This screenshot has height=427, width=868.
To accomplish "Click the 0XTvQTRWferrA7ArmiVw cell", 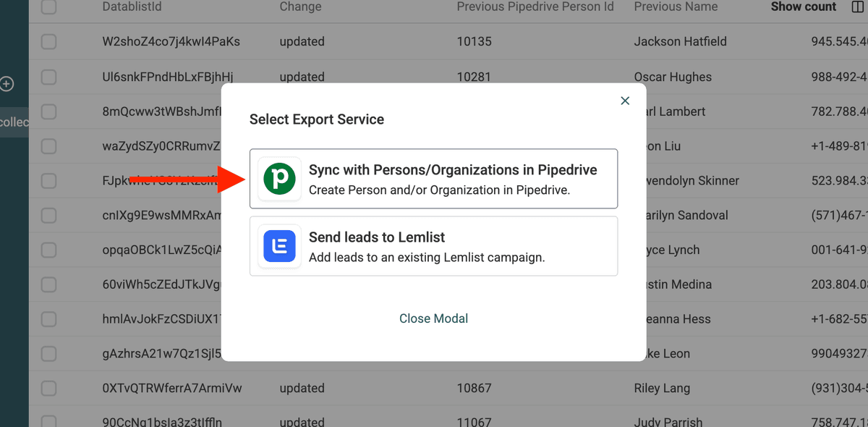I will click(172, 389).
